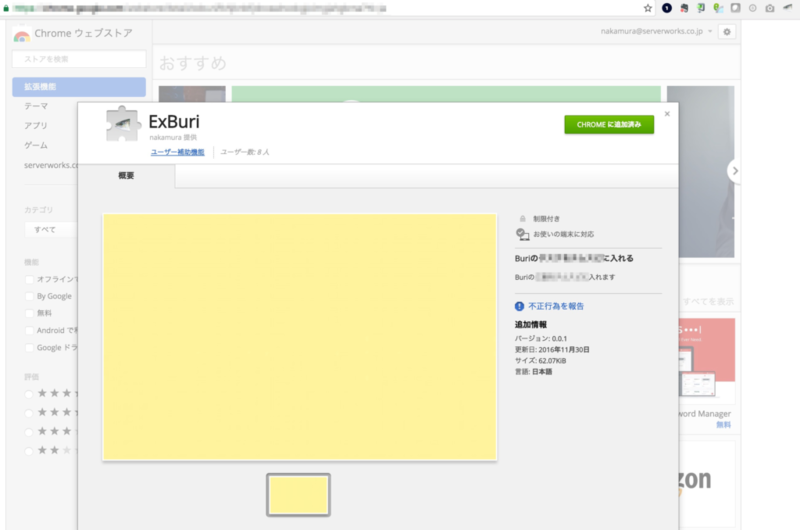
Task: Click the gray circle clock extension icon
Action: 753,8
